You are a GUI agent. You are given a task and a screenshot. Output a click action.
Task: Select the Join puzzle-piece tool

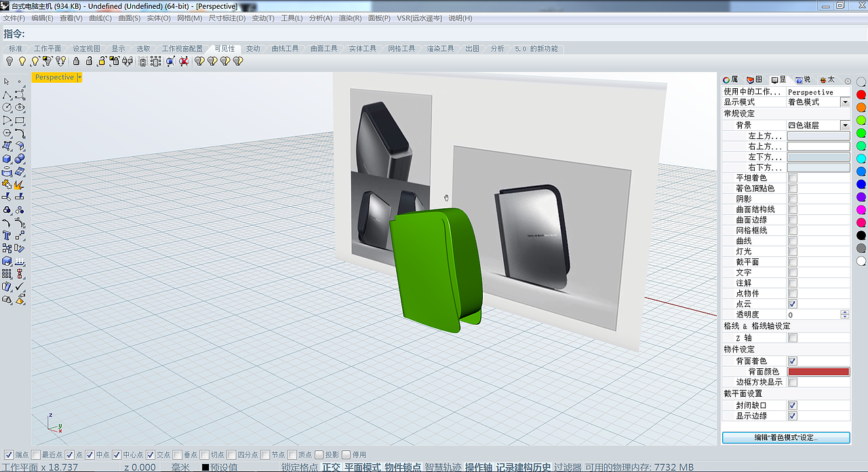pyautogui.click(x=7, y=184)
